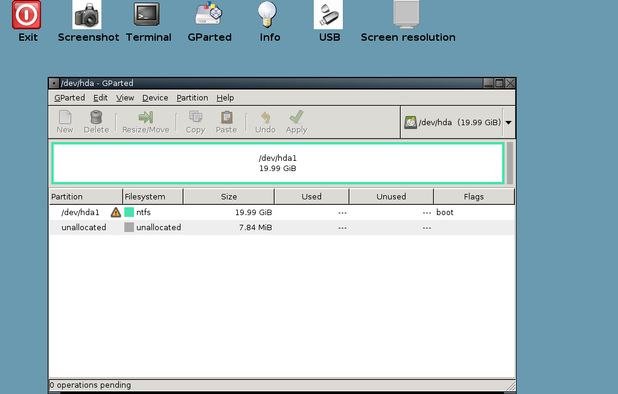
Task: Open the Partition menu
Action: 192,98
